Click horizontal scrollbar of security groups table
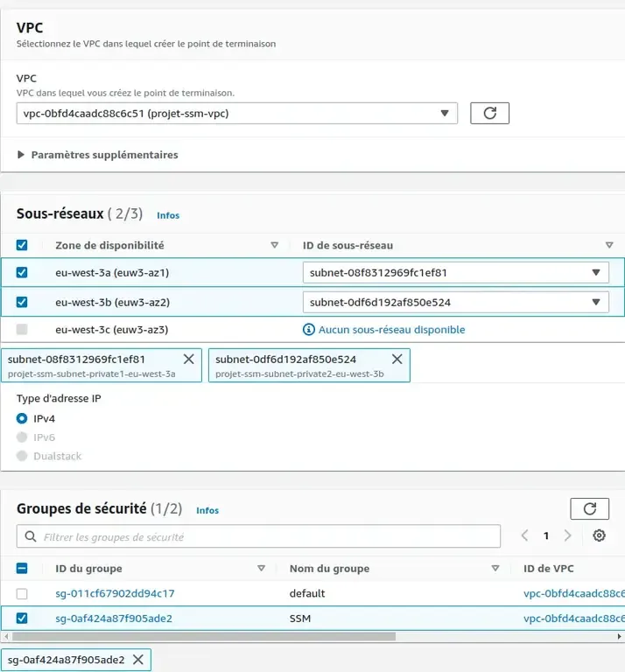 204,636
